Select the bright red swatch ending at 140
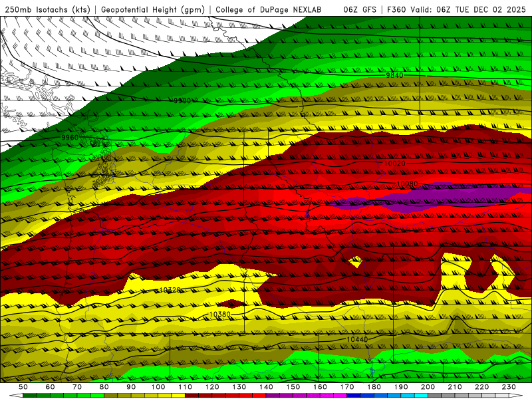The width and height of the screenshot is (532, 399). point(259,395)
